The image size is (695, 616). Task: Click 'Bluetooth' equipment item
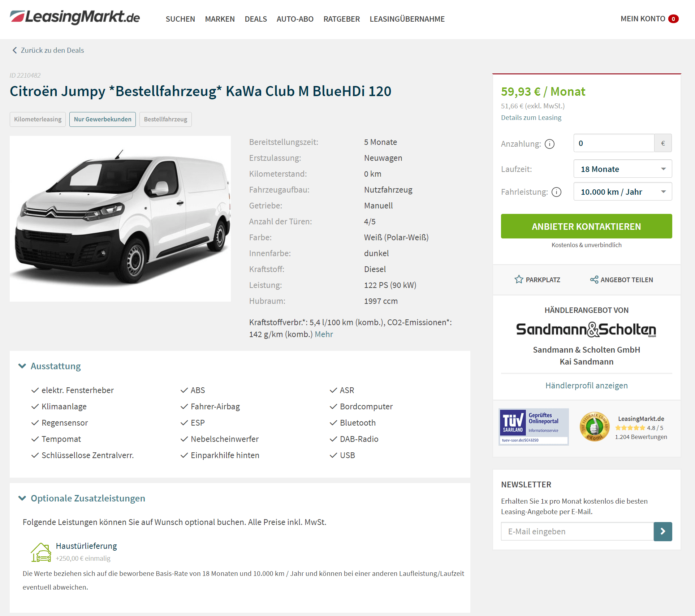358,423
